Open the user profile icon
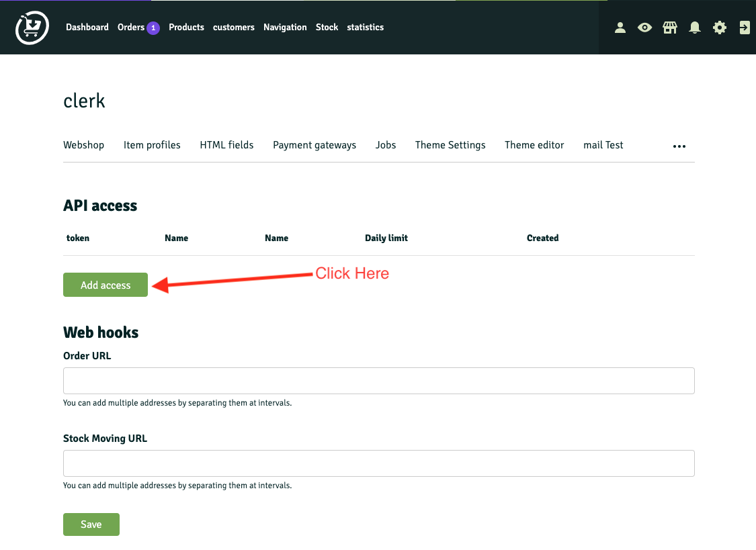The width and height of the screenshot is (756, 550). click(620, 28)
